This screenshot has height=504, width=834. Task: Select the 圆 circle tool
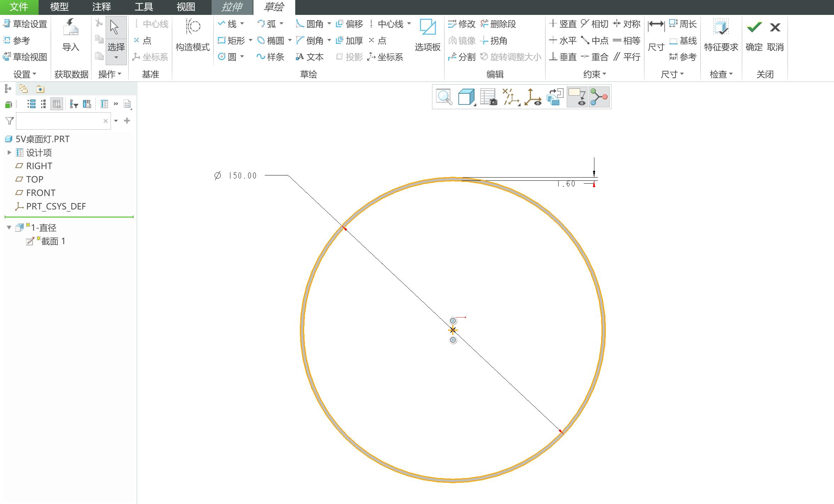click(227, 57)
